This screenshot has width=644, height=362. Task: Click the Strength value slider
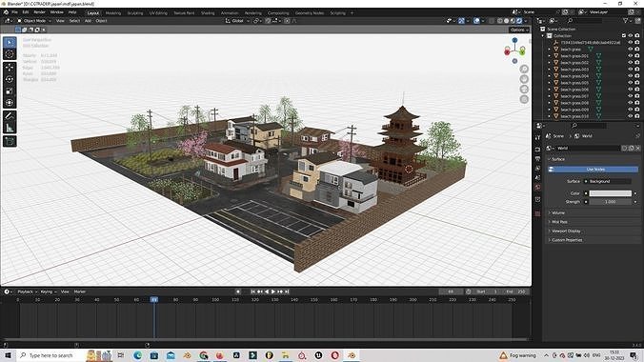611,202
